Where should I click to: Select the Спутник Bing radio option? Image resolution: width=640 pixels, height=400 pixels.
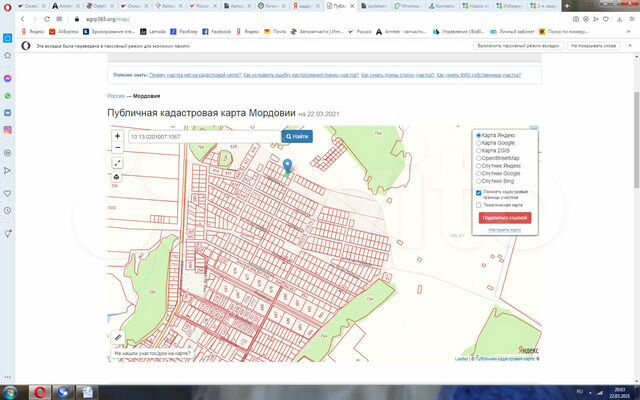pos(479,181)
